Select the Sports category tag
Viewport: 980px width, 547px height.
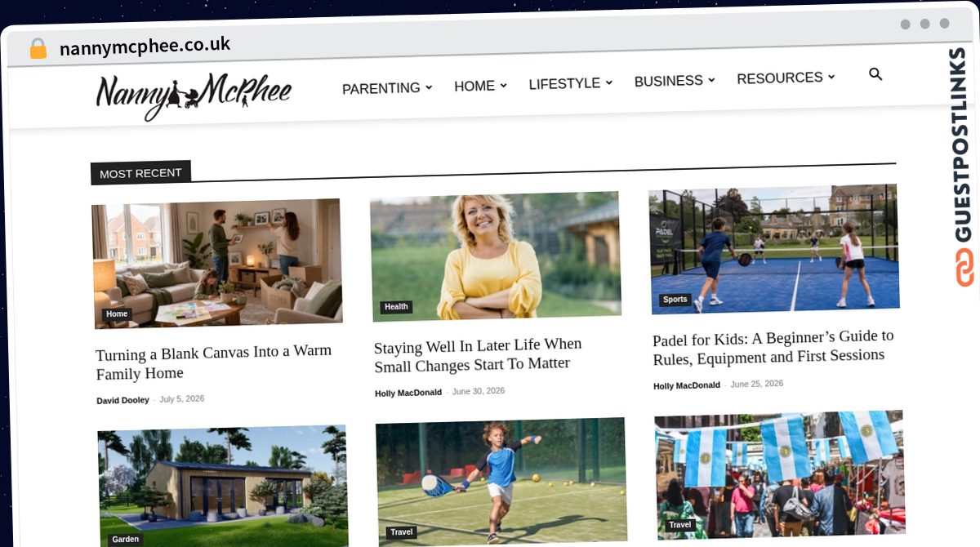tap(675, 300)
